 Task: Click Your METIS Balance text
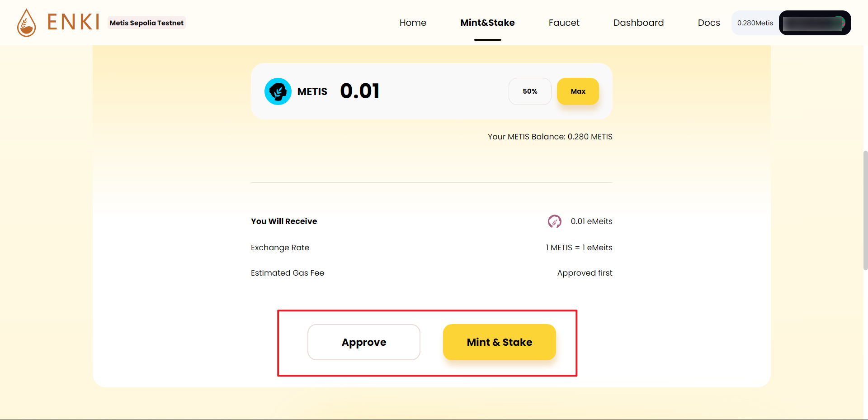tap(550, 137)
